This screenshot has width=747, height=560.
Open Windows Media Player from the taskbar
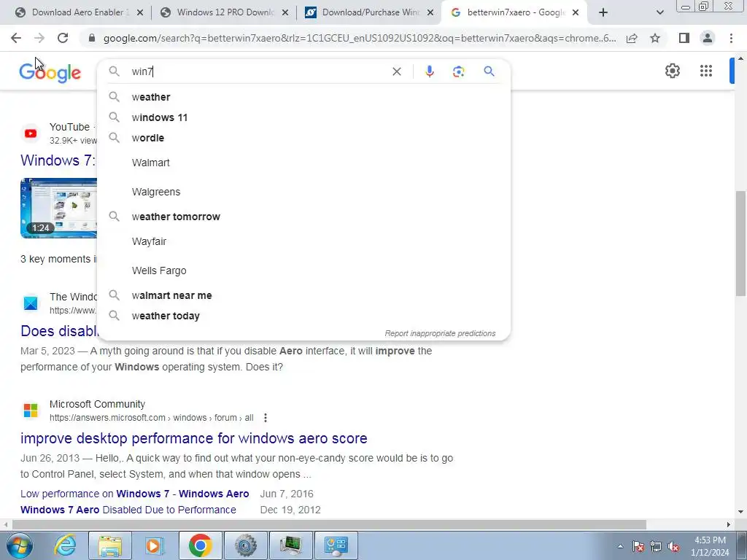(x=154, y=545)
